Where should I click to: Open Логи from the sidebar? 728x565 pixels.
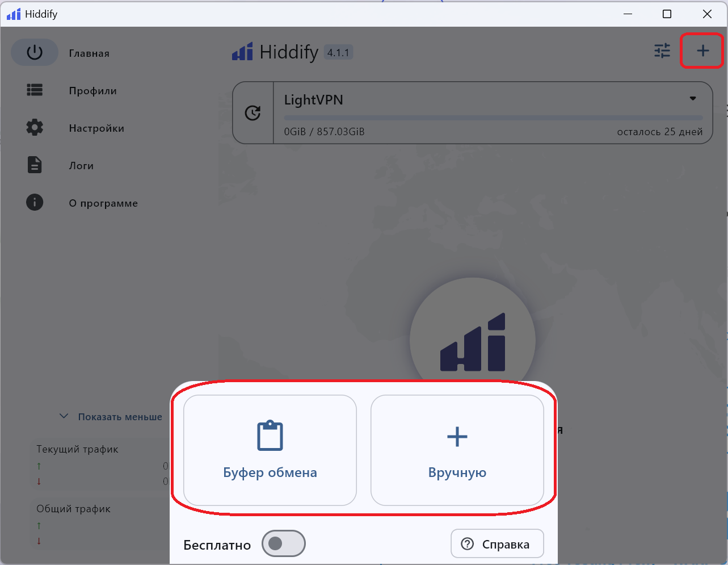pos(81,166)
